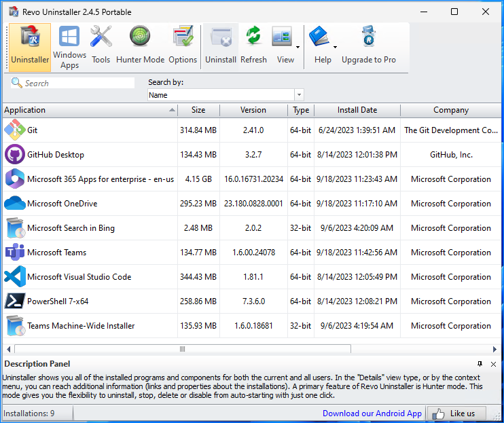Click size value '4.15 GB'
The width and height of the screenshot is (504, 423).
198,179
